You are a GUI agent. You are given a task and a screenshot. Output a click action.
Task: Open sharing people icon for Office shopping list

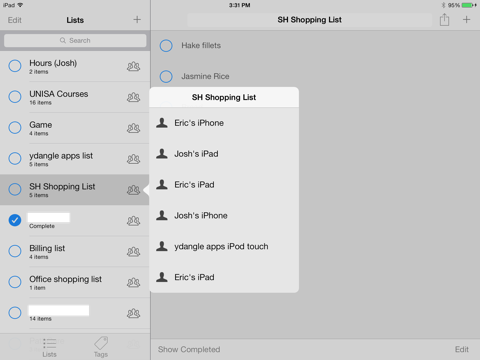(133, 283)
